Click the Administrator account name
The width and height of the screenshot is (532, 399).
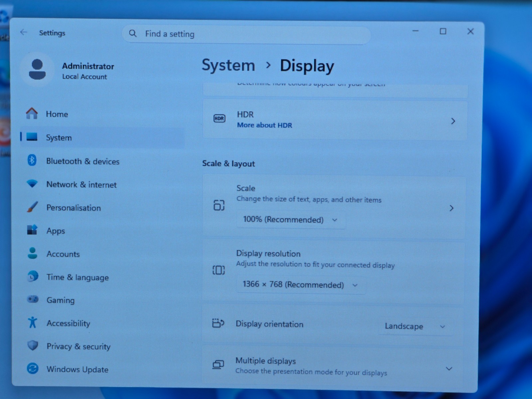pos(88,66)
